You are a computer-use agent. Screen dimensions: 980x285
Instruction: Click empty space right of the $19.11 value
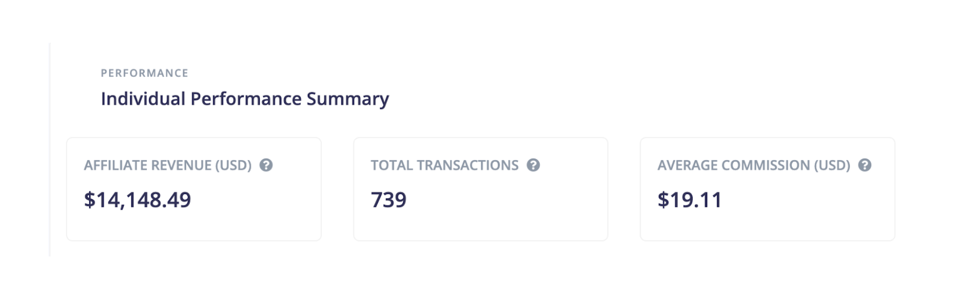805,200
